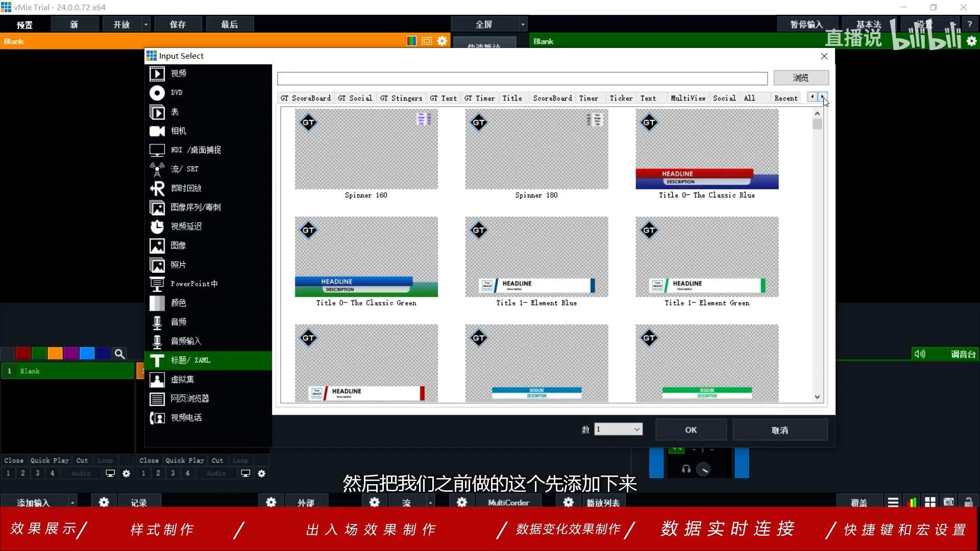Select the 相机 camera input type
Viewport: 980px width, 551px height.
(180, 131)
